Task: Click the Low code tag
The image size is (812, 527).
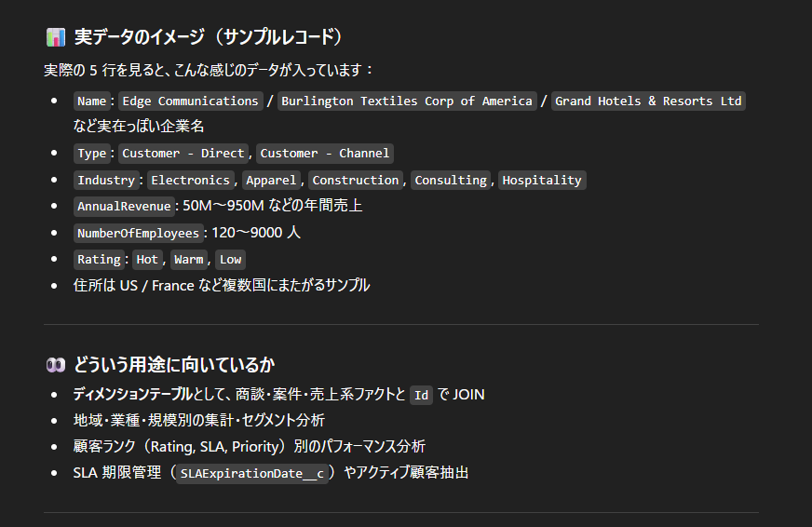Action: [x=230, y=260]
